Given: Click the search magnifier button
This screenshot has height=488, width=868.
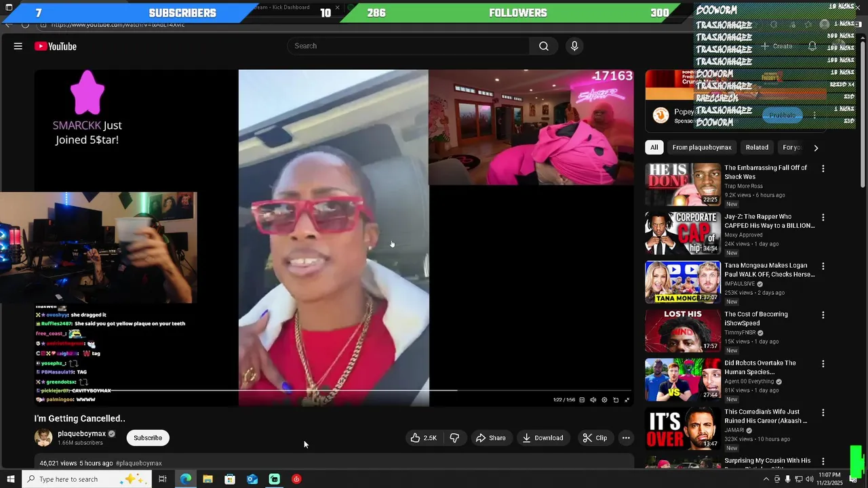Looking at the screenshot, I should pyautogui.click(x=544, y=46).
